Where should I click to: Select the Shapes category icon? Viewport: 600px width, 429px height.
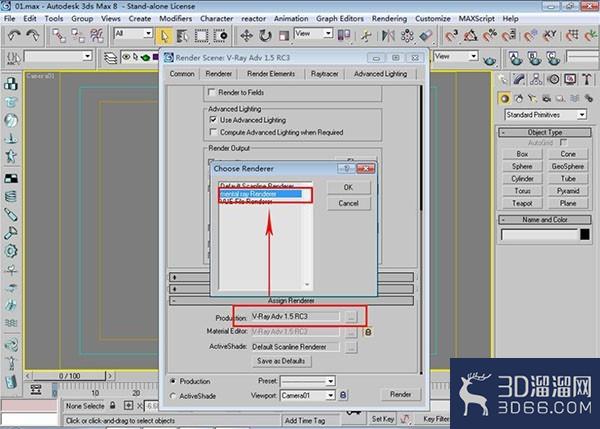tap(519, 99)
